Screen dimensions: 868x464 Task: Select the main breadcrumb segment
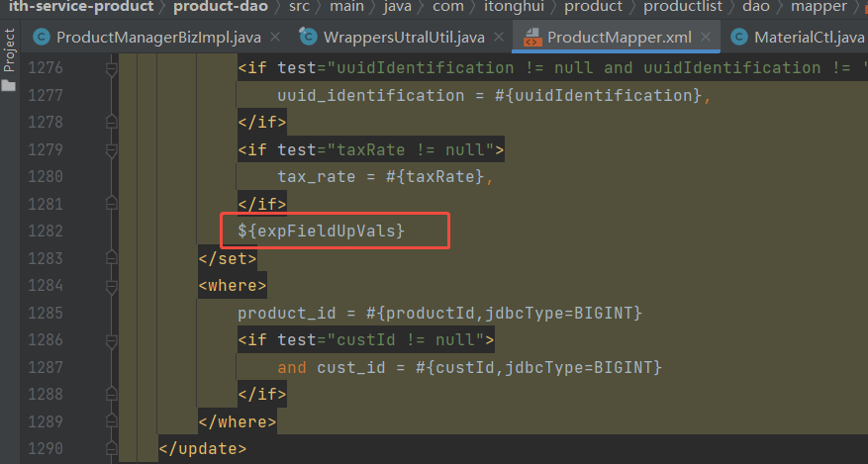tap(347, 7)
